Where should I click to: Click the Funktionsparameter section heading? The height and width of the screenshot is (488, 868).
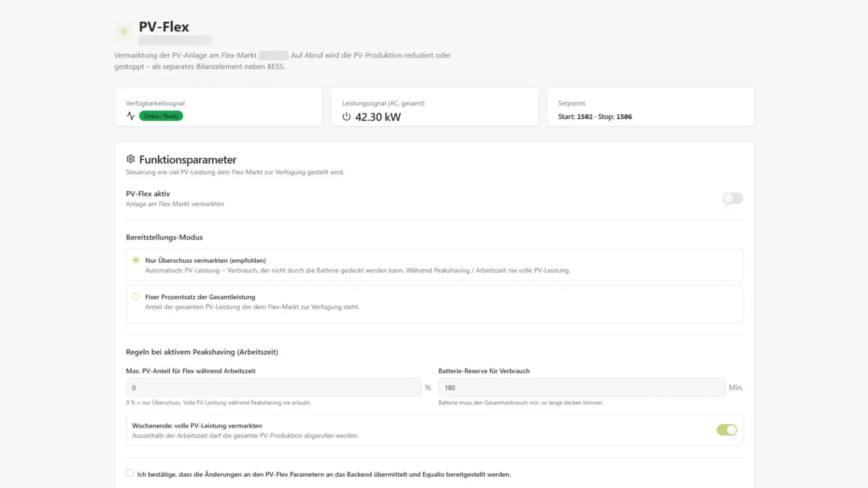click(x=188, y=159)
